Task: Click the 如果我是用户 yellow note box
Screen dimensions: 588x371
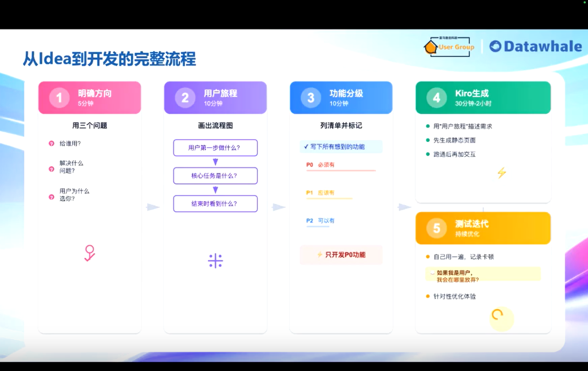Action: [x=483, y=274]
